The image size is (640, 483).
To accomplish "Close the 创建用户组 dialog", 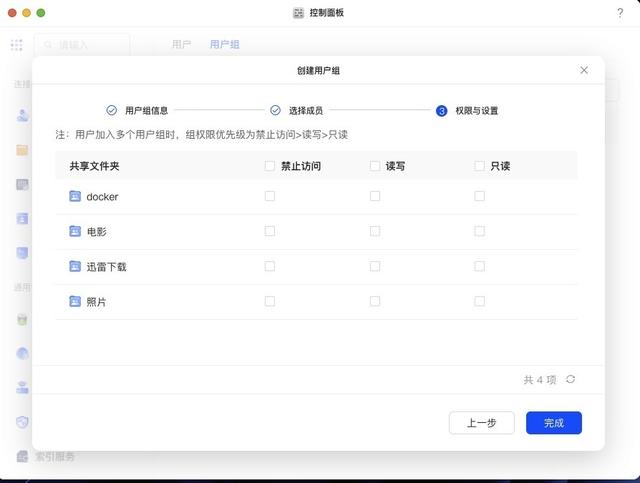I will [x=584, y=70].
